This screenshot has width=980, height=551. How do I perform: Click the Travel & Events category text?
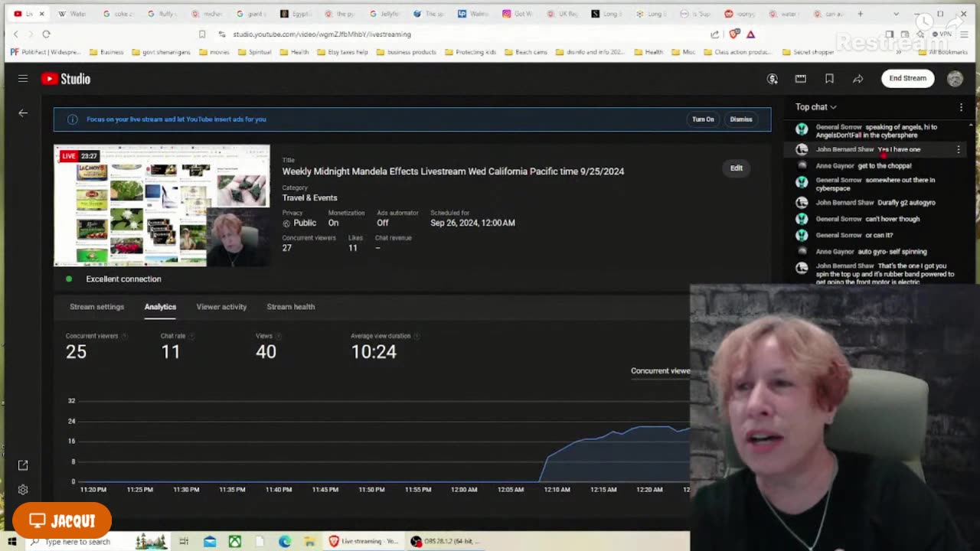(x=309, y=197)
